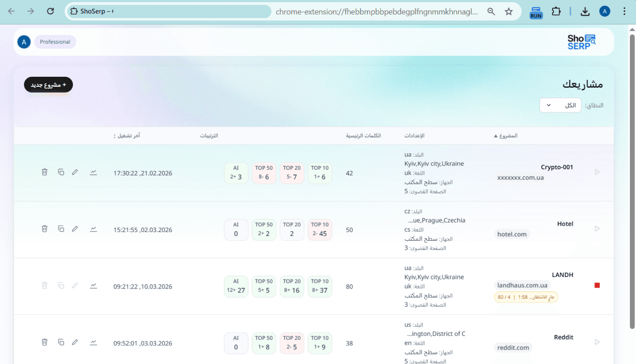Click AI badge in Crypto-001 row
This screenshot has width=636, height=364.
pos(236,173)
